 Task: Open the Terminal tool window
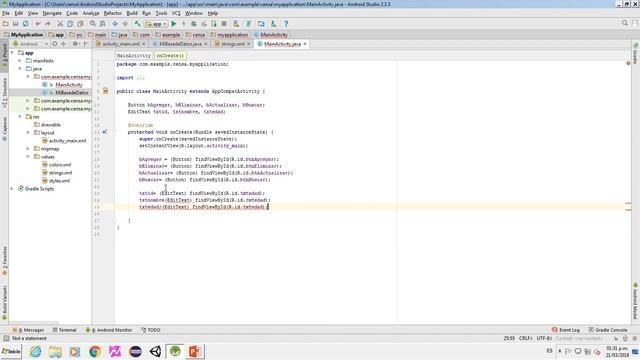[x=64, y=330]
